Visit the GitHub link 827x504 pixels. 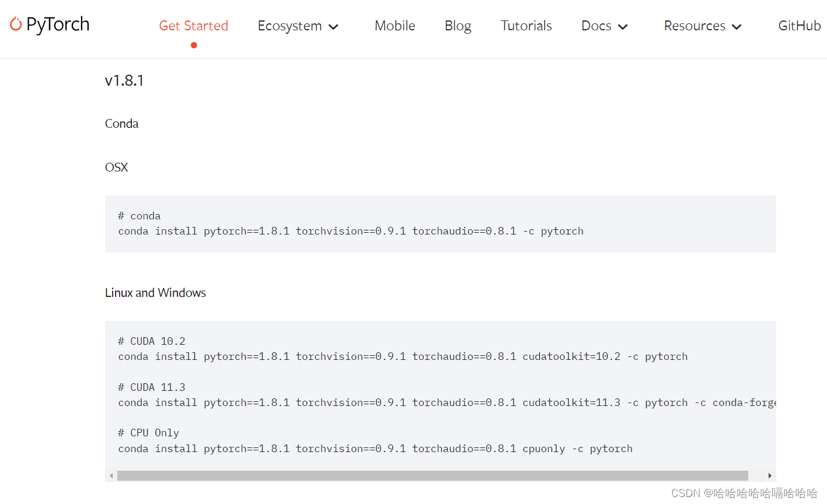[799, 26]
